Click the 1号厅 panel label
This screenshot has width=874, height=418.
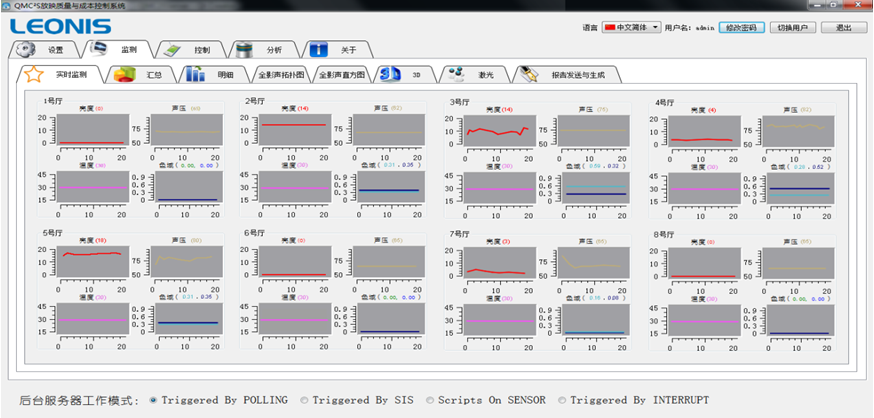pyautogui.click(x=53, y=101)
